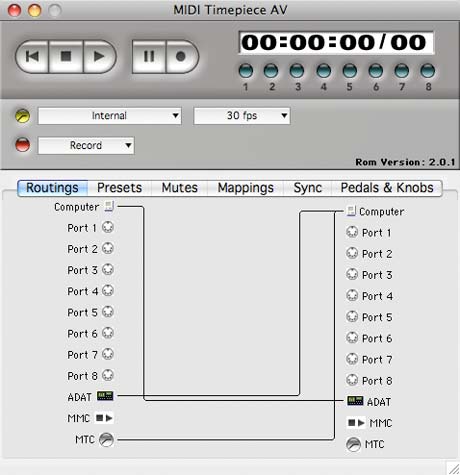Image resolution: width=460 pixels, height=475 pixels.
Task: Click the destination Port 6 connector icon
Action: (x=352, y=338)
